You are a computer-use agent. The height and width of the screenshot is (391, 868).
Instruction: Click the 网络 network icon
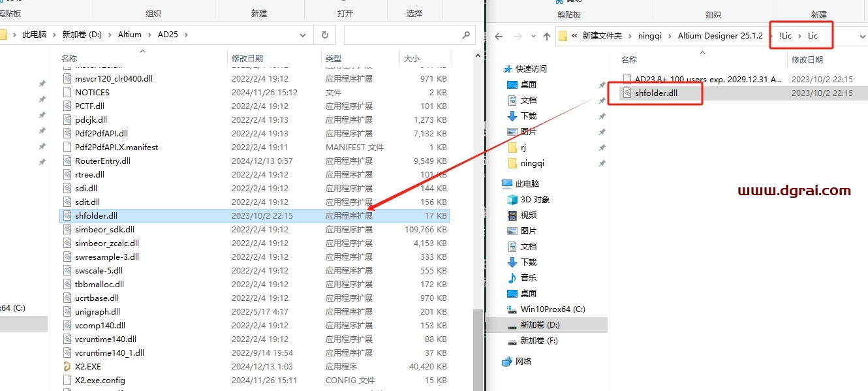[x=507, y=361]
